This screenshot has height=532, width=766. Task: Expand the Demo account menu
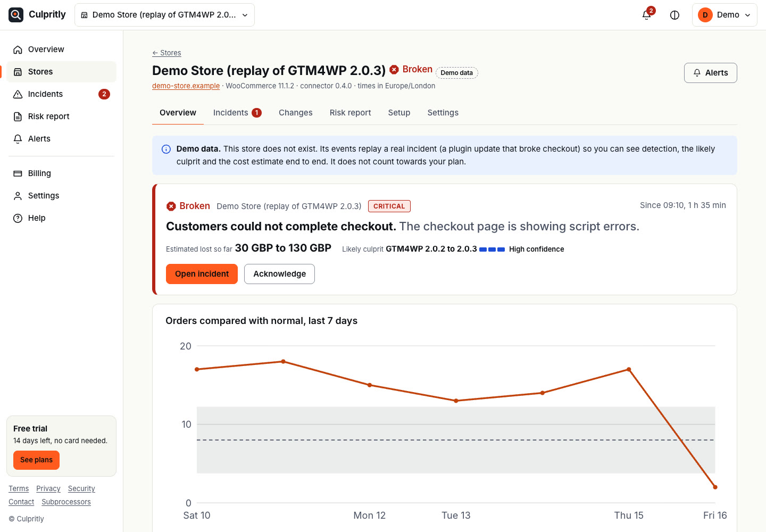coord(725,15)
